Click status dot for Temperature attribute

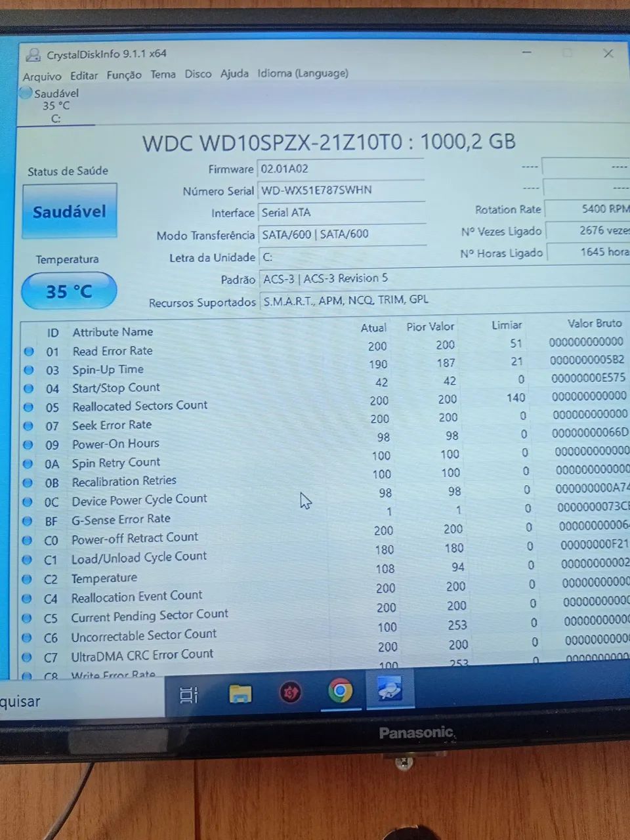click(x=27, y=579)
